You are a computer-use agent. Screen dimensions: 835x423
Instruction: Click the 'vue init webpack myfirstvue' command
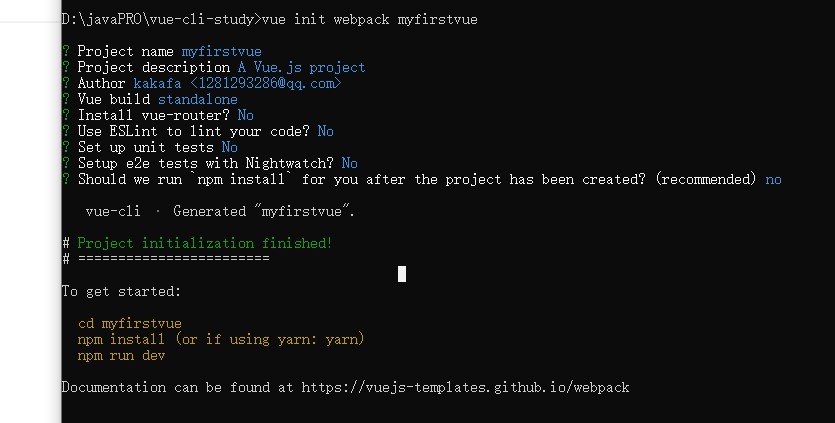(364, 19)
